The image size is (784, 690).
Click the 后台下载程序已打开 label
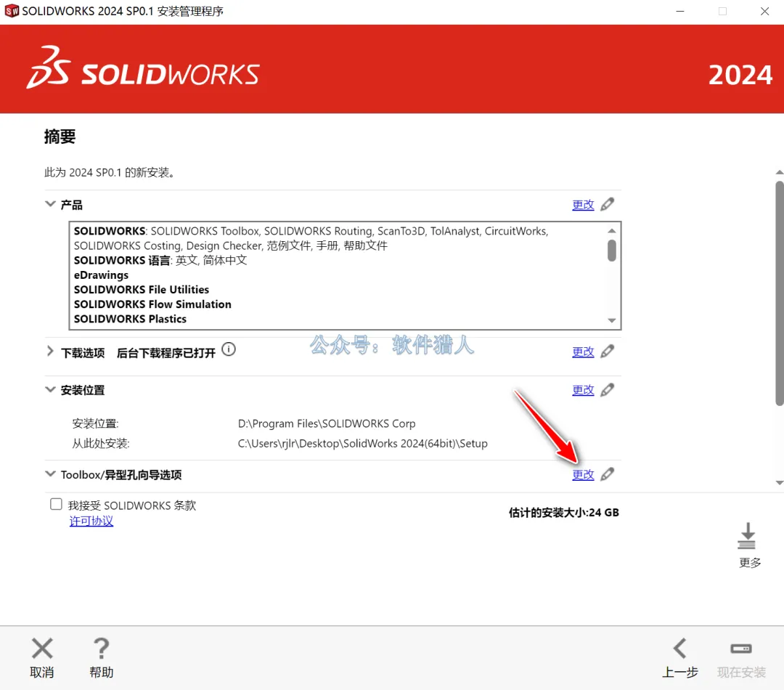coord(166,353)
